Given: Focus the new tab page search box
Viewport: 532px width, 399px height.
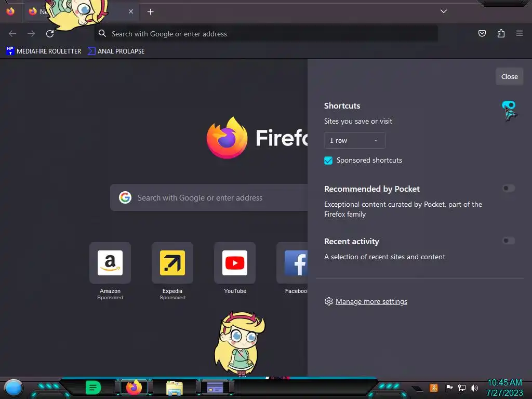Looking at the screenshot, I should (209, 197).
